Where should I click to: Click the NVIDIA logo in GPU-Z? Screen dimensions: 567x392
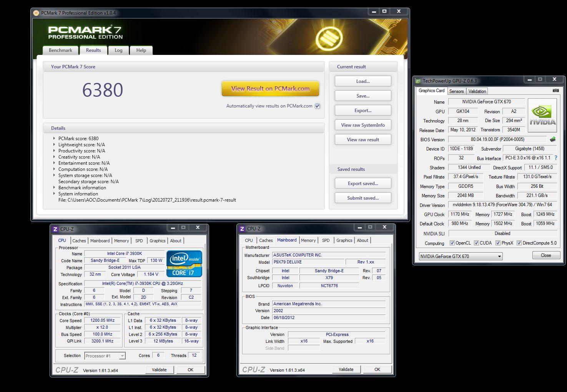point(542,115)
